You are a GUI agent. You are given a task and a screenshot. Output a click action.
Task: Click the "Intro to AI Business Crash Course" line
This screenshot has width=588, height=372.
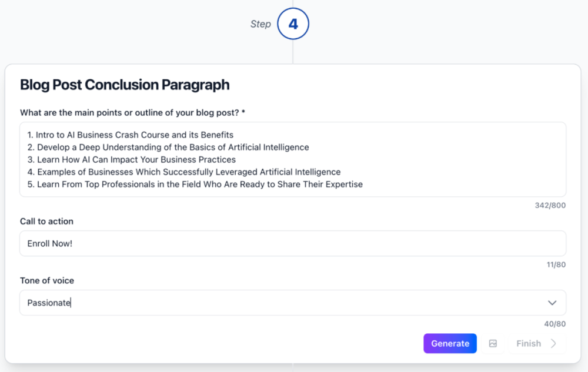130,135
